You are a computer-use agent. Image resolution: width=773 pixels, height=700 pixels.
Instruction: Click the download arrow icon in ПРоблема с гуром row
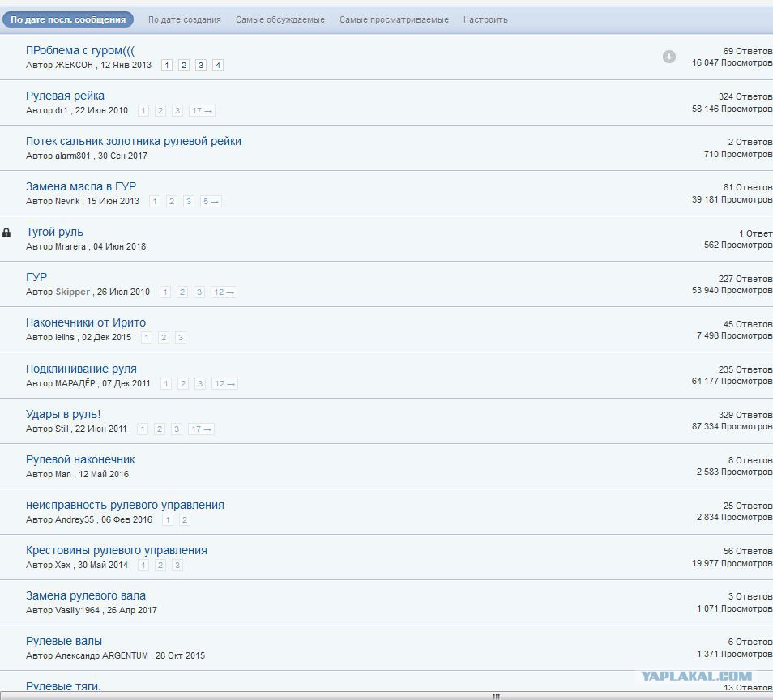coord(669,57)
